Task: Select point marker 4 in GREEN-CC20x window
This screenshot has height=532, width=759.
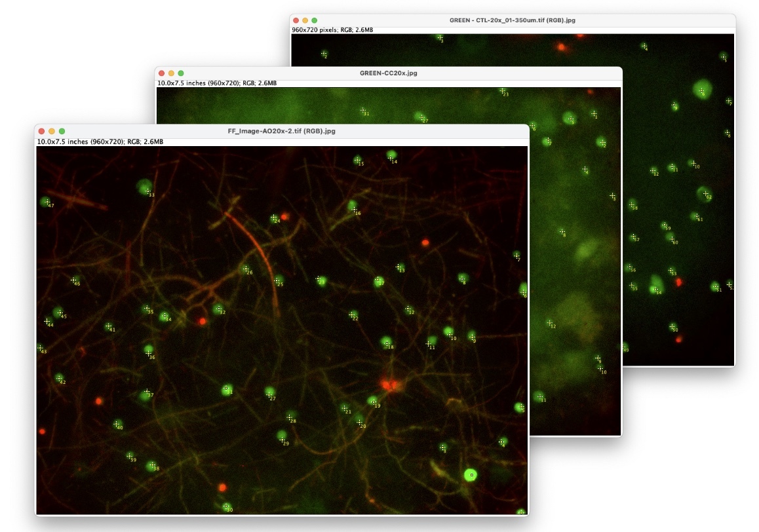Action: pos(585,170)
